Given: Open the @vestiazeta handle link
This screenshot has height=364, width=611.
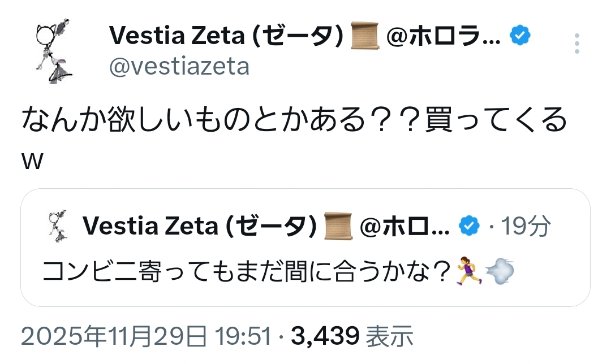Looking at the screenshot, I should pos(179,66).
